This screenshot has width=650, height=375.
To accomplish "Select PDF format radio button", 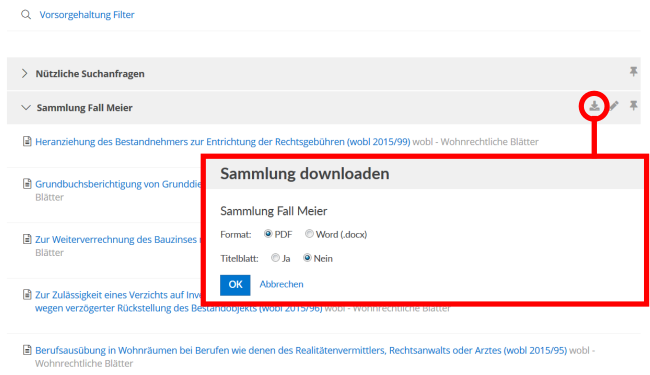I will (x=268, y=234).
